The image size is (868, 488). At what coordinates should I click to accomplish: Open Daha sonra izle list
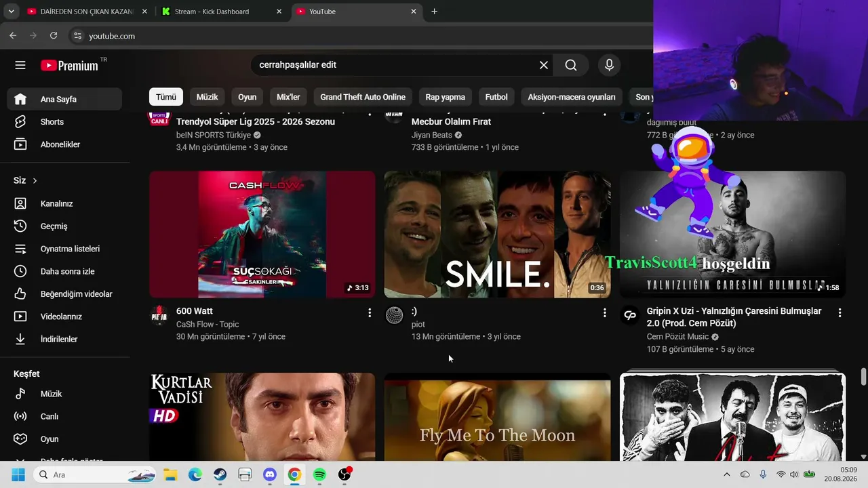tap(65, 271)
